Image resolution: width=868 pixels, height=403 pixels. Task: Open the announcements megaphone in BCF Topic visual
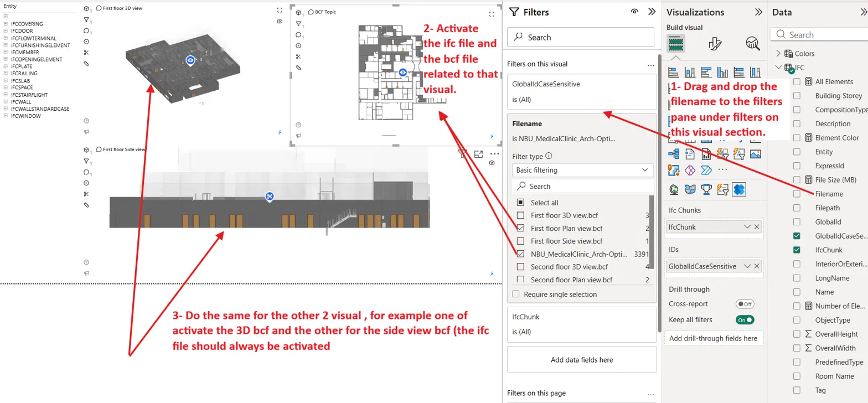(298, 136)
